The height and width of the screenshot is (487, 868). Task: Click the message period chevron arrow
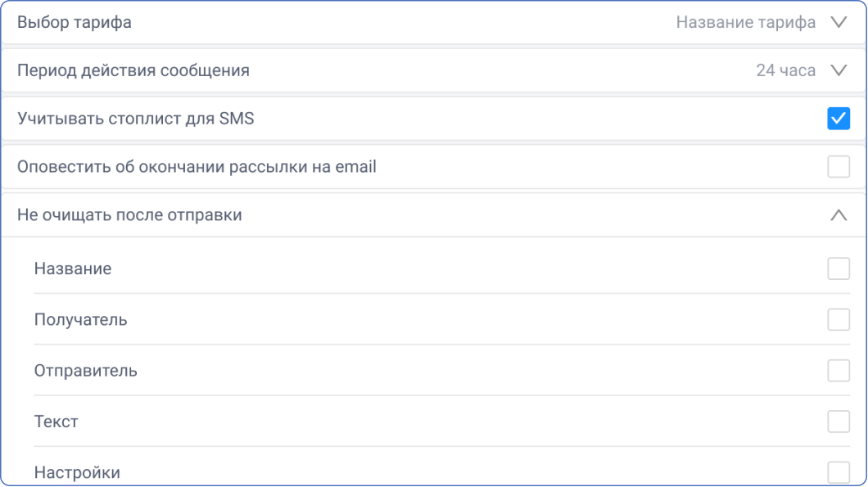[839, 70]
